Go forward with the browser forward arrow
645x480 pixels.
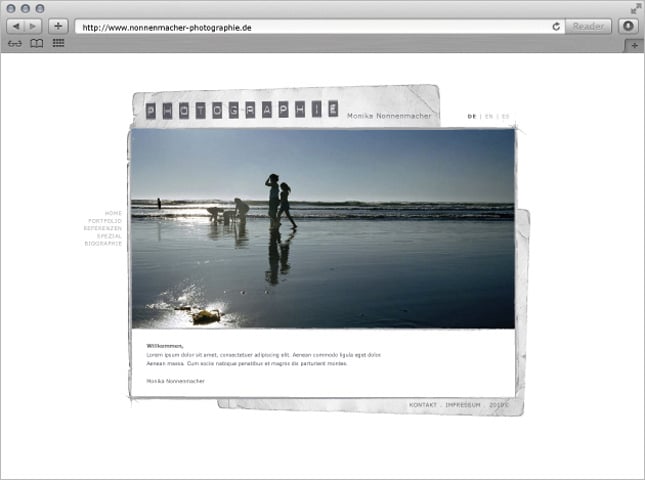(x=33, y=27)
